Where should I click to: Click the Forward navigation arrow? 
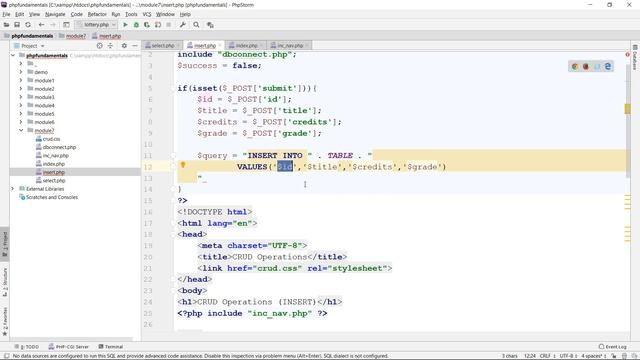(x=52, y=25)
